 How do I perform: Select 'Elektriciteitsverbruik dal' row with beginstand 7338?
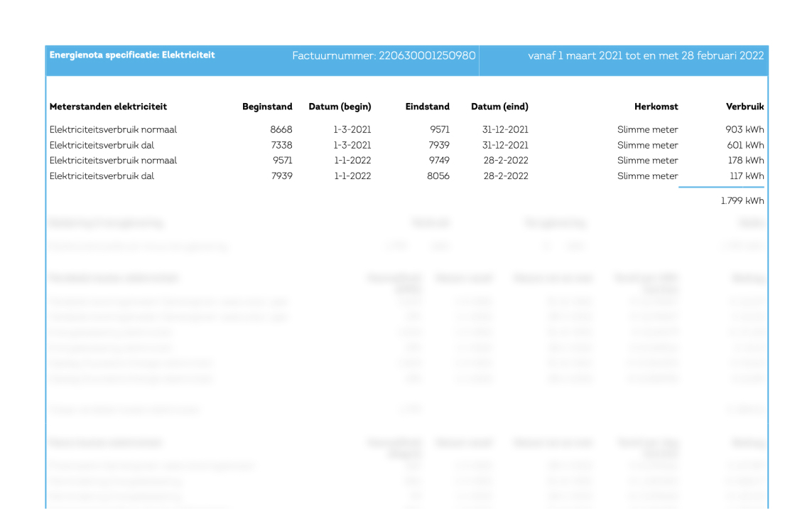(x=406, y=145)
